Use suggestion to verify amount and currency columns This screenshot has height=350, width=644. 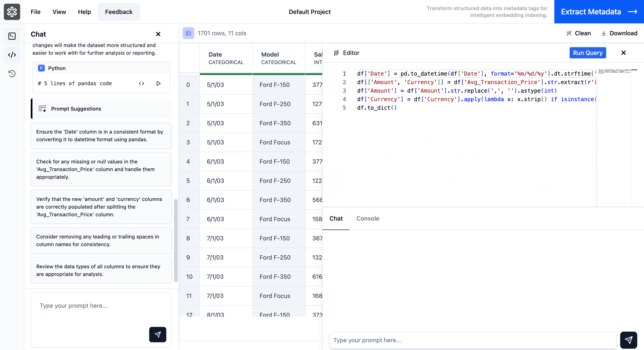[101, 207]
